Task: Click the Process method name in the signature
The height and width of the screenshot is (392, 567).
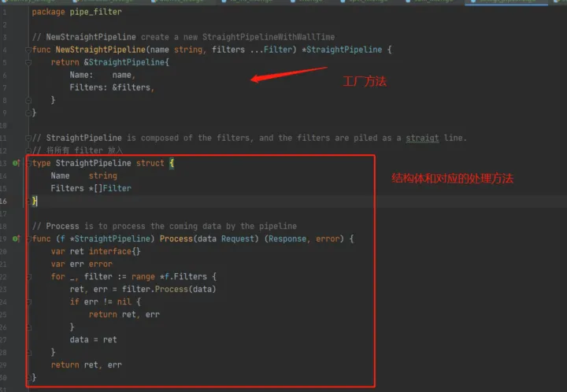Action: click(176, 239)
